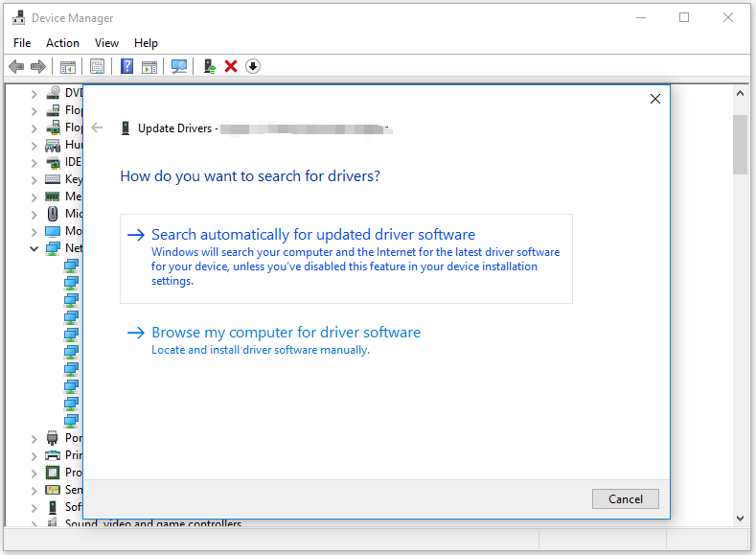
Task: Choose Search automatically for updated driver software
Action: pos(313,235)
